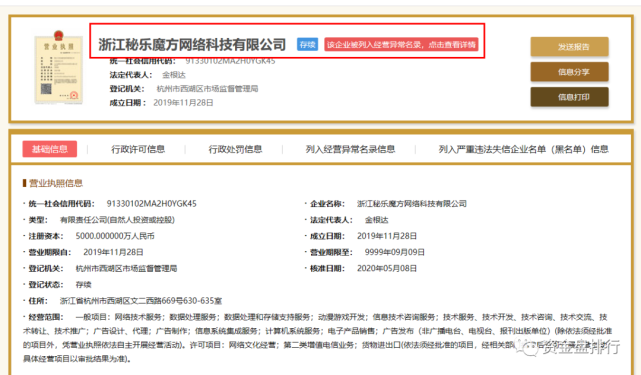Click the 信息打印 button
The height and width of the screenshot is (375, 641).
(x=569, y=97)
